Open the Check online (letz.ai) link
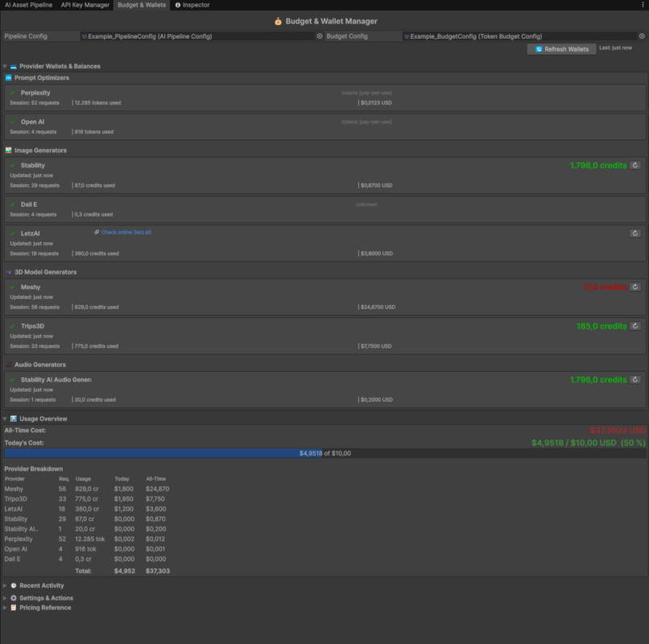Image resolution: width=649 pixels, height=644 pixels. pos(126,232)
